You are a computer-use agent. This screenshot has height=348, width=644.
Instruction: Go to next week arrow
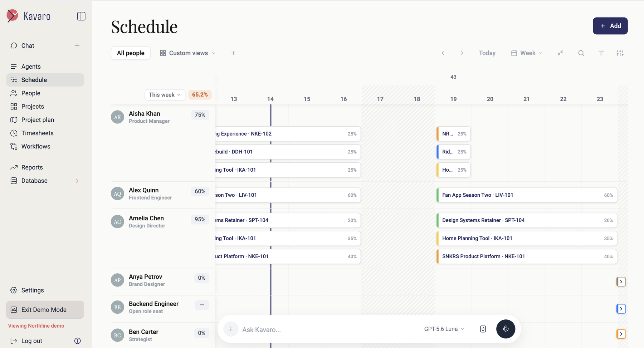click(462, 53)
